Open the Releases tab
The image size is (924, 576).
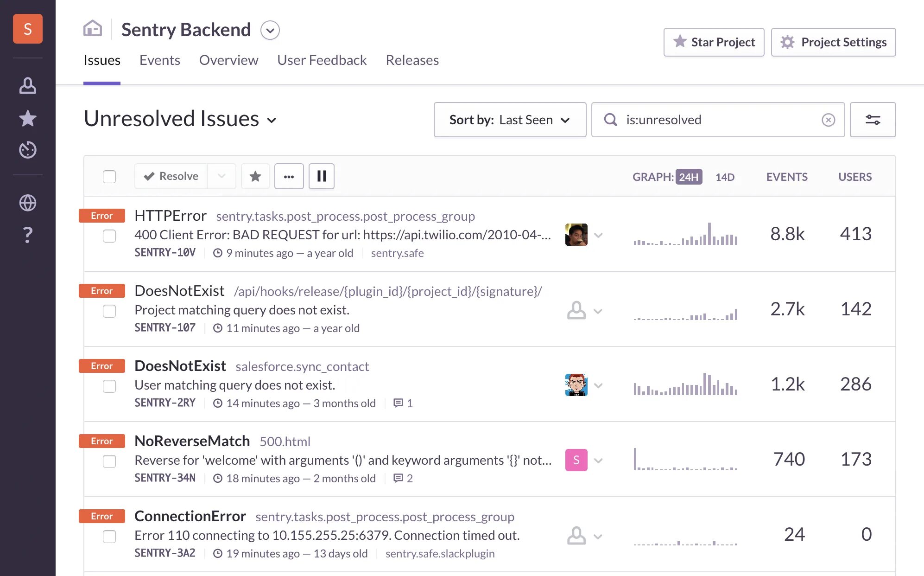(x=412, y=60)
